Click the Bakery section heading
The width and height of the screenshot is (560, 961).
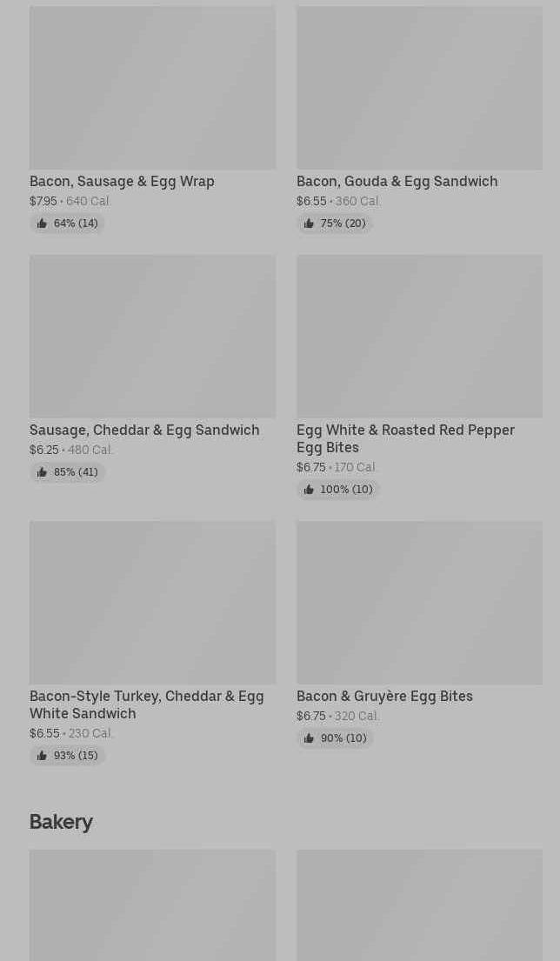tap(61, 822)
